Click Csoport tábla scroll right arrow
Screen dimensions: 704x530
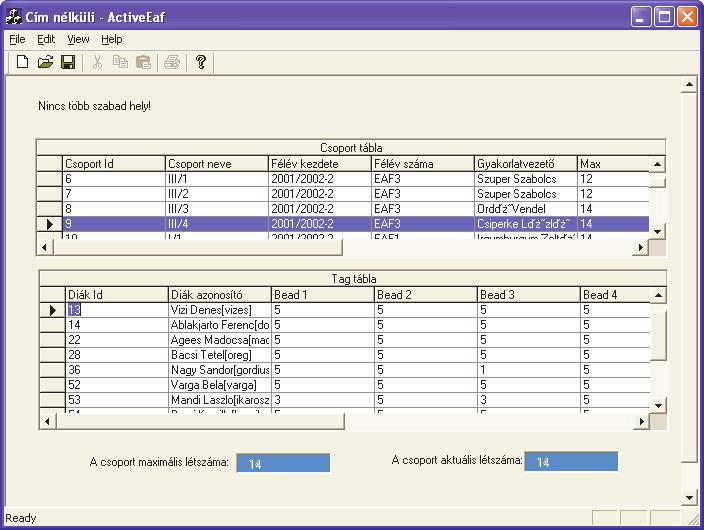coord(641,247)
